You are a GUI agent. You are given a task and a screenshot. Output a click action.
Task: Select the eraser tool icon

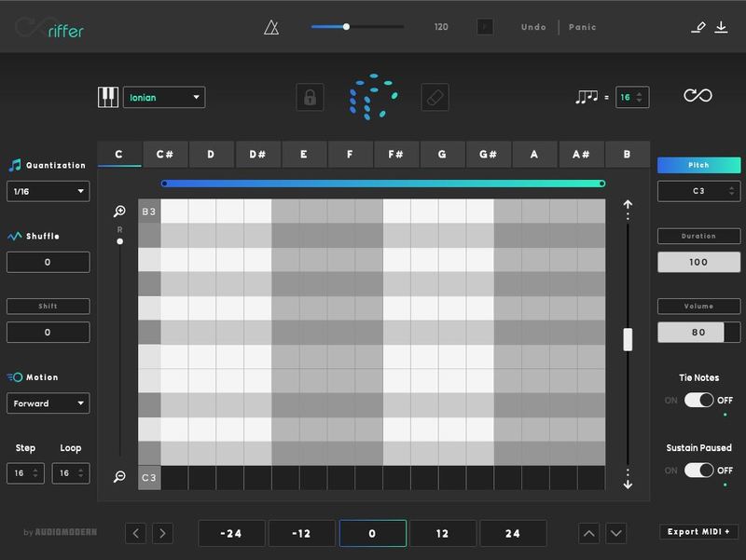(x=435, y=97)
